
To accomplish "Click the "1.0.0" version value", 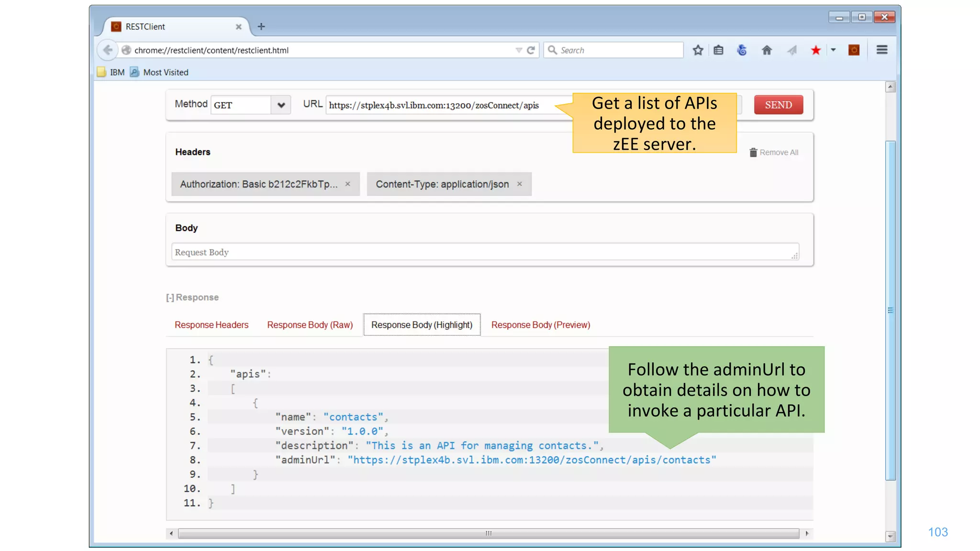I will click(362, 431).
